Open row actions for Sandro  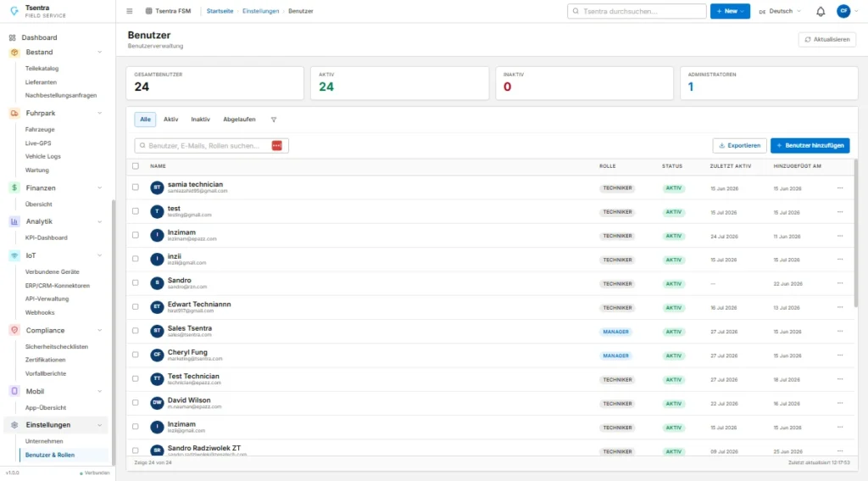pyautogui.click(x=840, y=283)
